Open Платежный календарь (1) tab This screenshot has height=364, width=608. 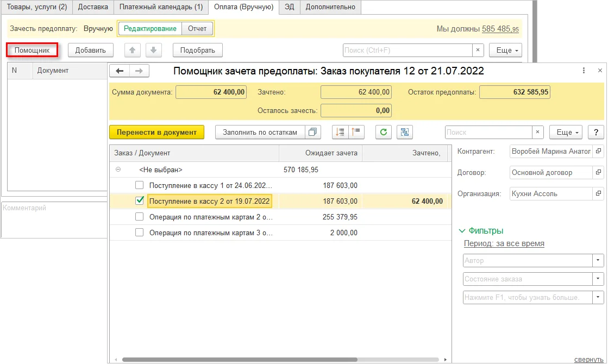(161, 7)
